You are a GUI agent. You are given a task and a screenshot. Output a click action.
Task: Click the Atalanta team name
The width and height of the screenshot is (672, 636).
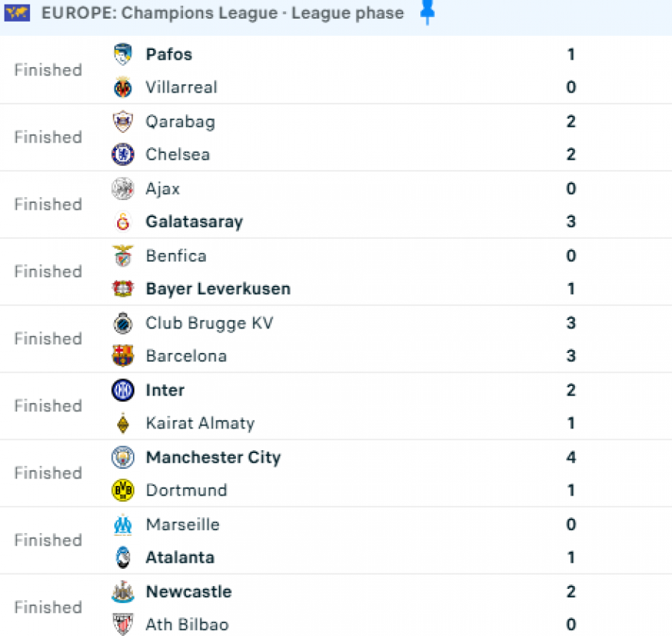180,558
